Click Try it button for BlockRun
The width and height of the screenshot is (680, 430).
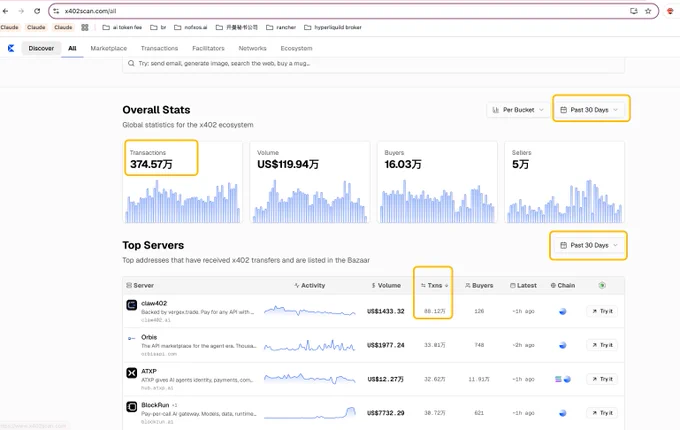[x=602, y=413]
